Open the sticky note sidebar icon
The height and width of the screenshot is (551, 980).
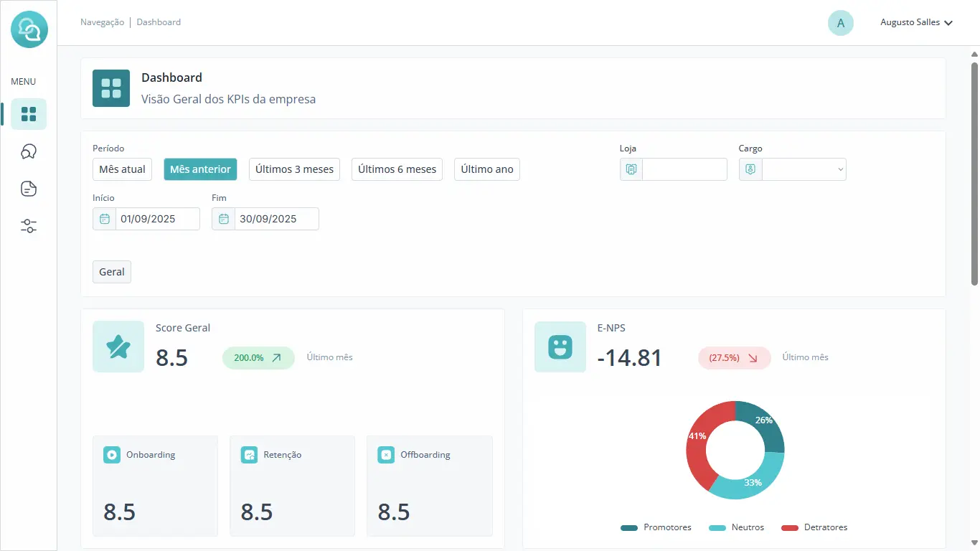point(29,189)
